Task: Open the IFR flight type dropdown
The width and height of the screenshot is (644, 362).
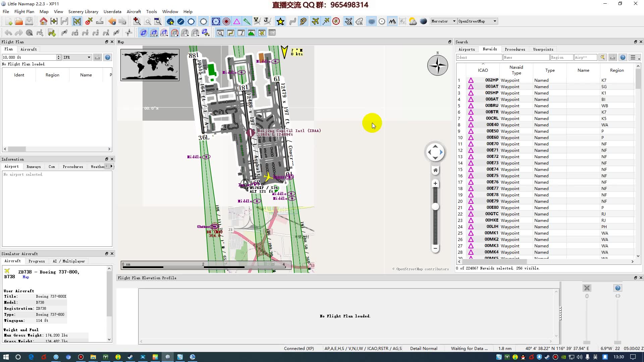Action: (77, 57)
